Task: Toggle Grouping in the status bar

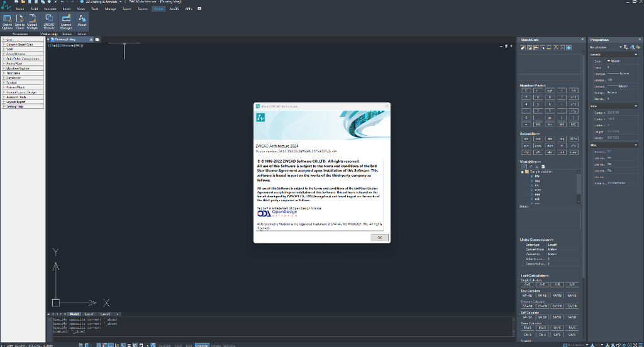Action: tap(202, 345)
